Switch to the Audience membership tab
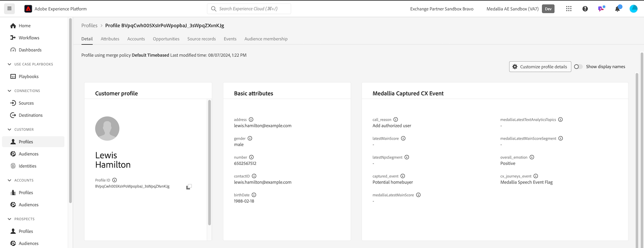This screenshot has width=644, height=248. tap(266, 39)
